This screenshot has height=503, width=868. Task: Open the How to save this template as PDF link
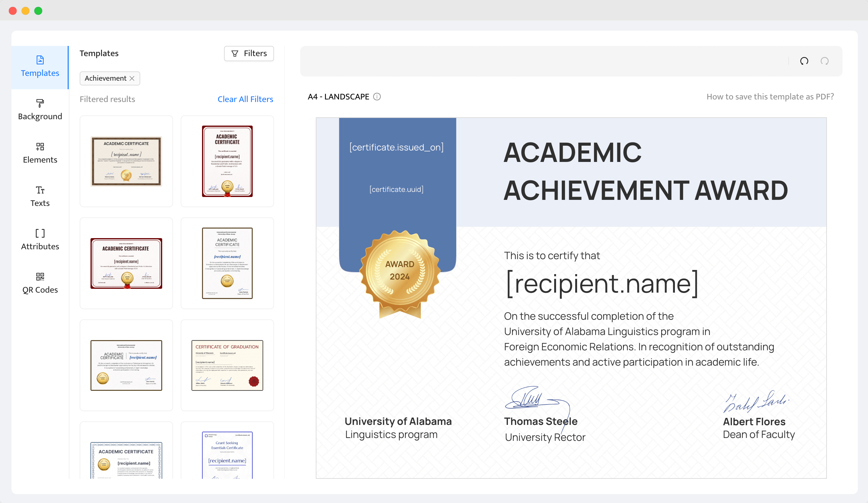coord(770,97)
